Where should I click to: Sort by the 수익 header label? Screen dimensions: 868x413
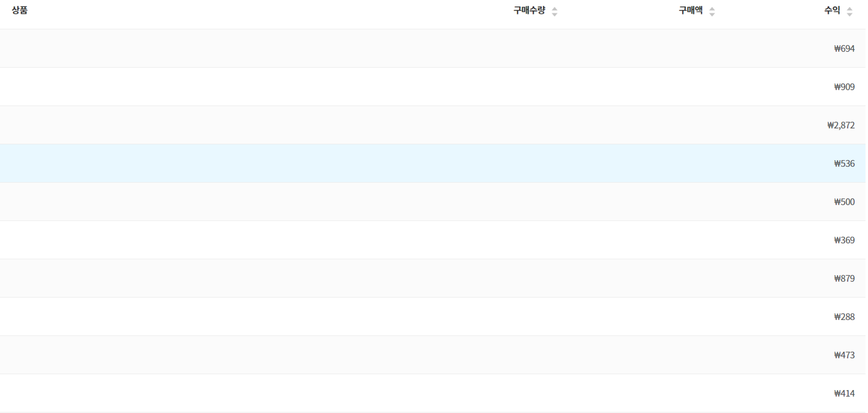(832, 10)
